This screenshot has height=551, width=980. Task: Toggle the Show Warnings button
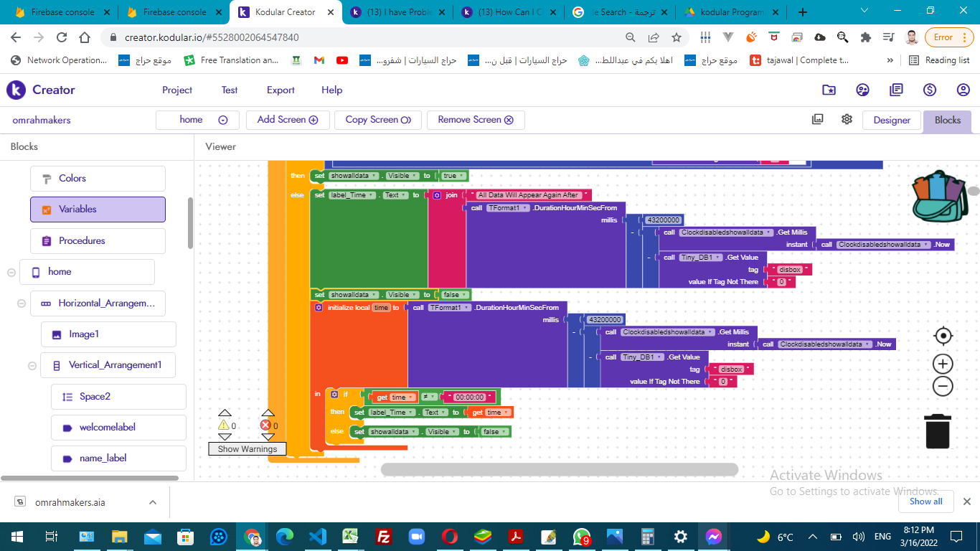248,448
